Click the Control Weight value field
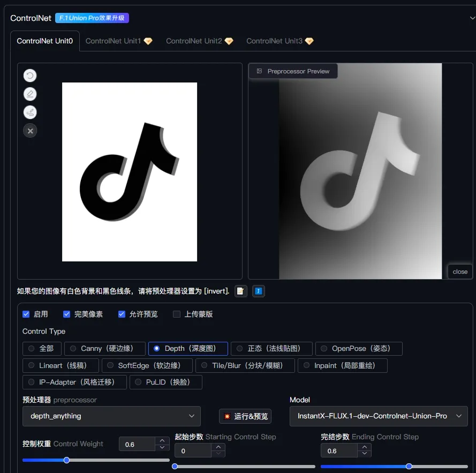 (137, 444)
